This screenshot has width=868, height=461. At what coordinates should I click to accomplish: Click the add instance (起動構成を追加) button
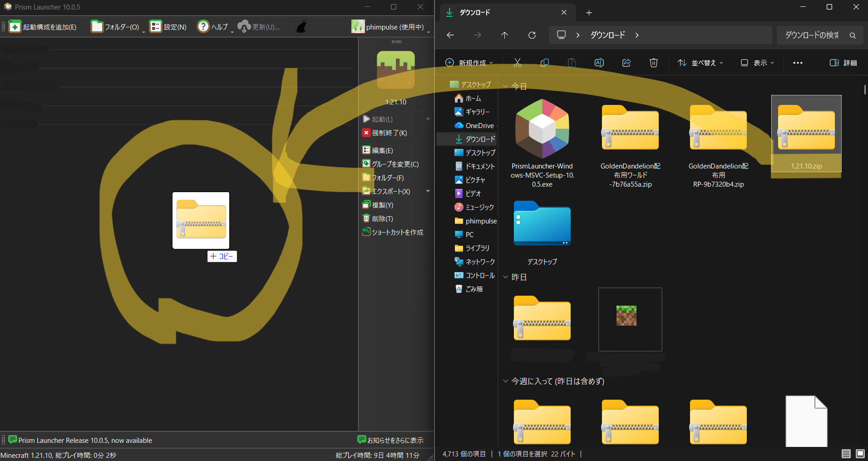point(43,27)
